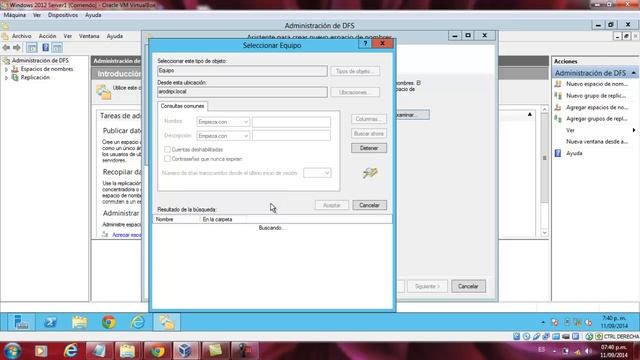Click the host Windows Start orb
The image size is (640, 360).
[12, 351]
